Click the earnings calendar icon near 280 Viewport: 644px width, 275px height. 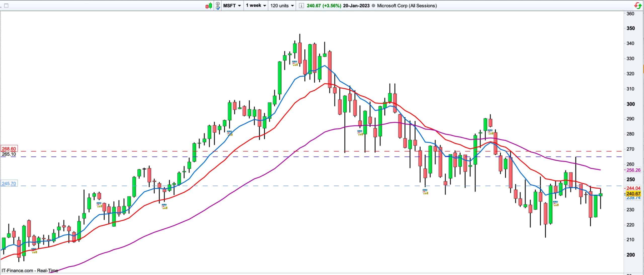pos(229,133)
